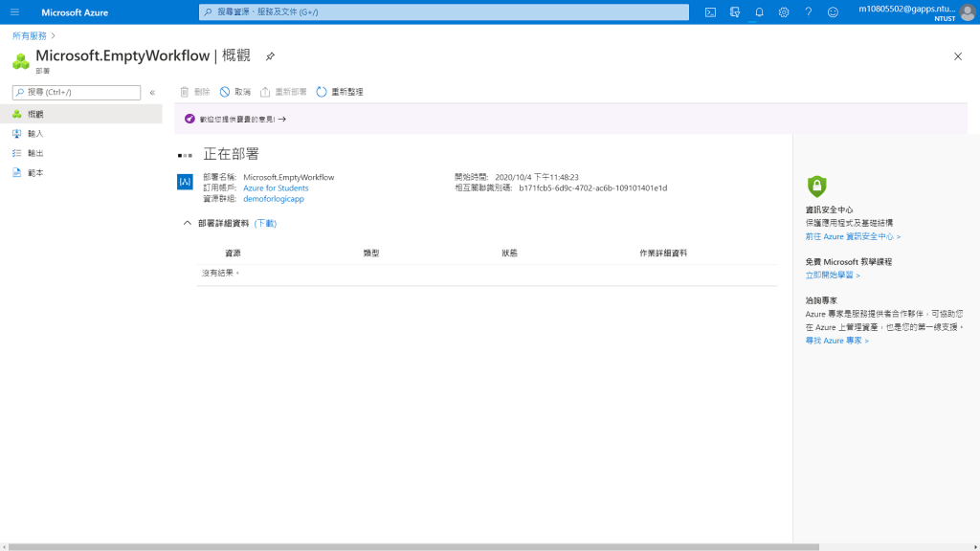Click the 下載 download link
The height and width of the screenshot is (551, 980).
click(265, 223)
